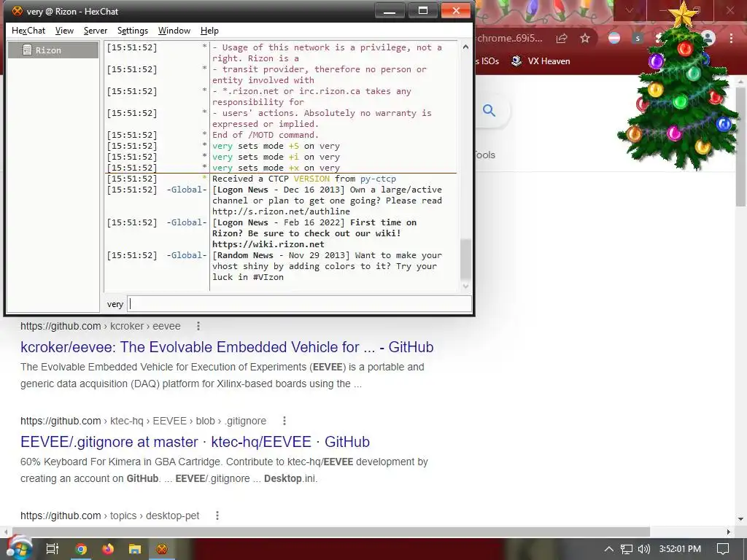Click the 'very' nickname button
Viewport: 747px width, 560px height.
tap(115, 304)
